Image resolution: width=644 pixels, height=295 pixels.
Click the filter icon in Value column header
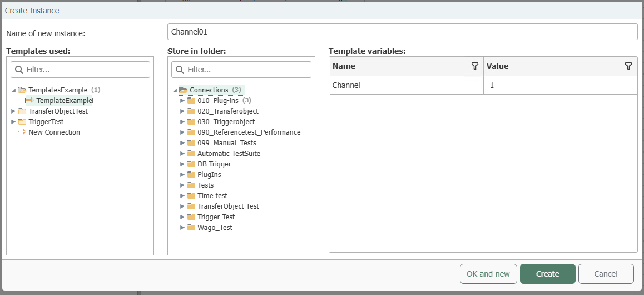pos(628,66)
